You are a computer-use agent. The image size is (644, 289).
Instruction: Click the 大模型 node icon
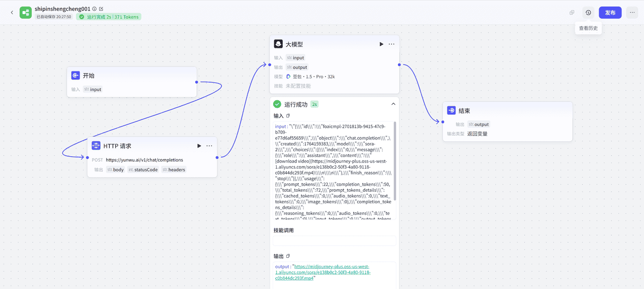tap(278, 44)
